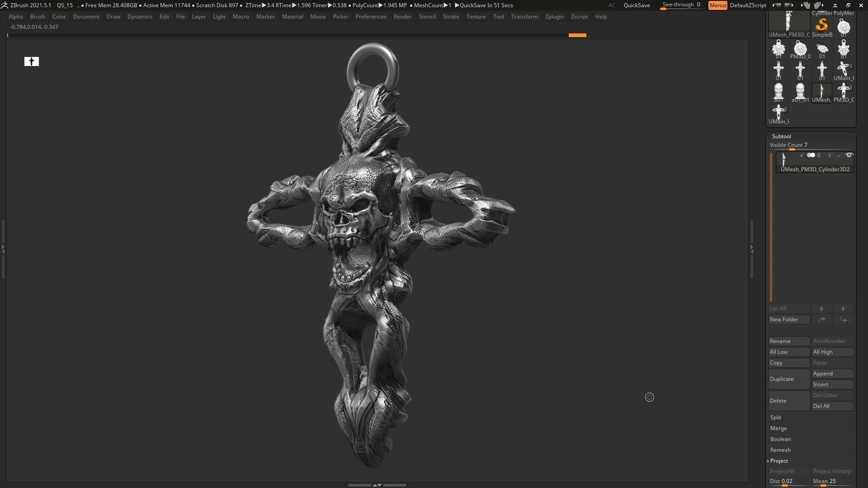
Task: Click the Delete subtool button
Action: tap(789, 401)
